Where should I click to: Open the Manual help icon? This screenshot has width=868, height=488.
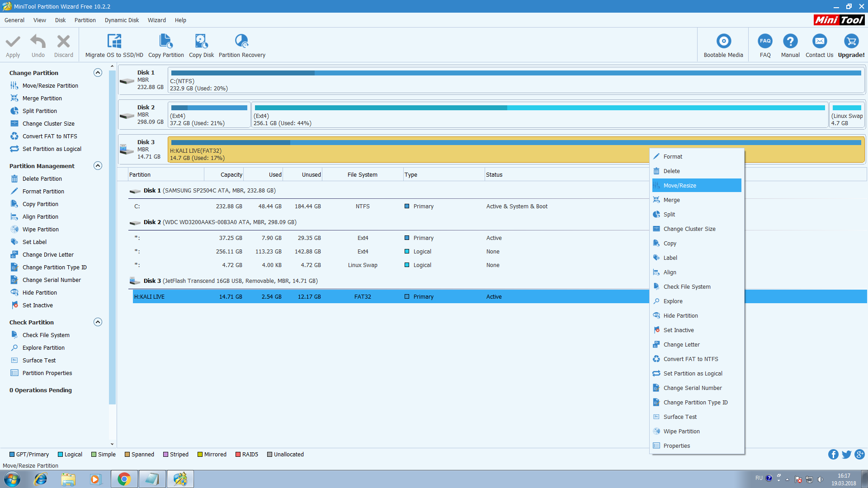click(x=790, y=41)
